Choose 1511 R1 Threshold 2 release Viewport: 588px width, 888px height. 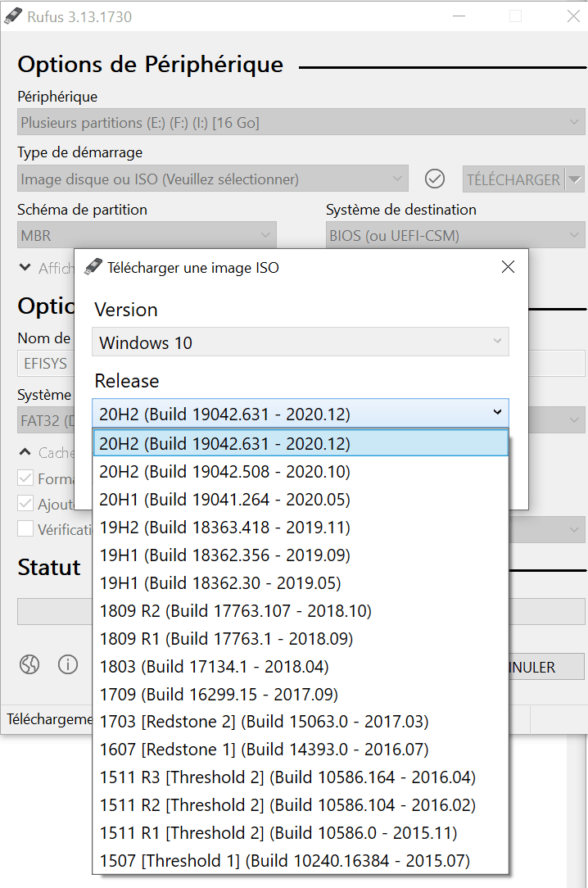click(x=301, y=832)
